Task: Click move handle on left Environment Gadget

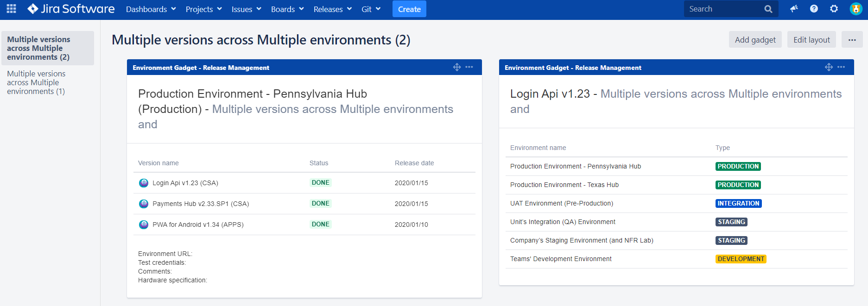Action: [457, 67]
